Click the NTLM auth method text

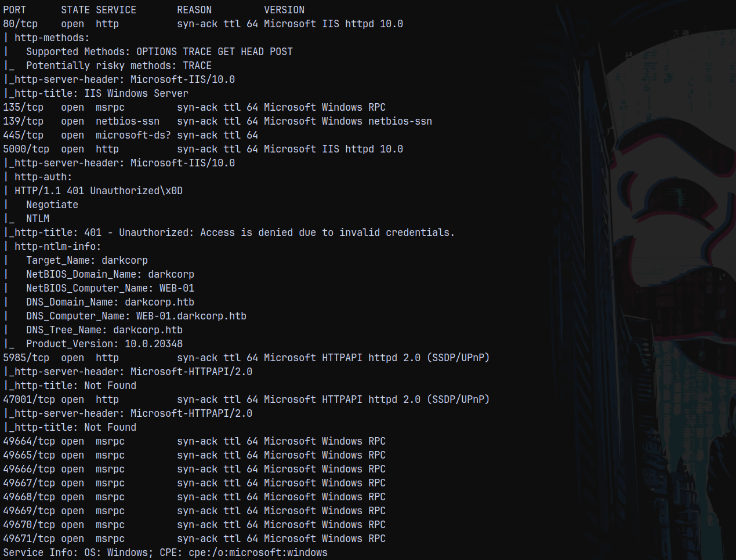(x=38, y=219)
